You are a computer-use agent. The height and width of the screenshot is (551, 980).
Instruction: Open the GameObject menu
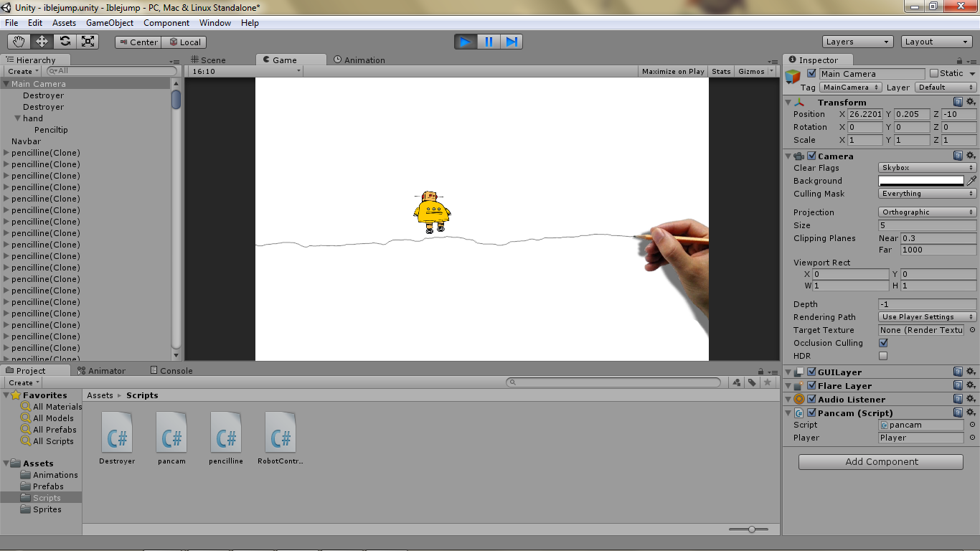110,22
